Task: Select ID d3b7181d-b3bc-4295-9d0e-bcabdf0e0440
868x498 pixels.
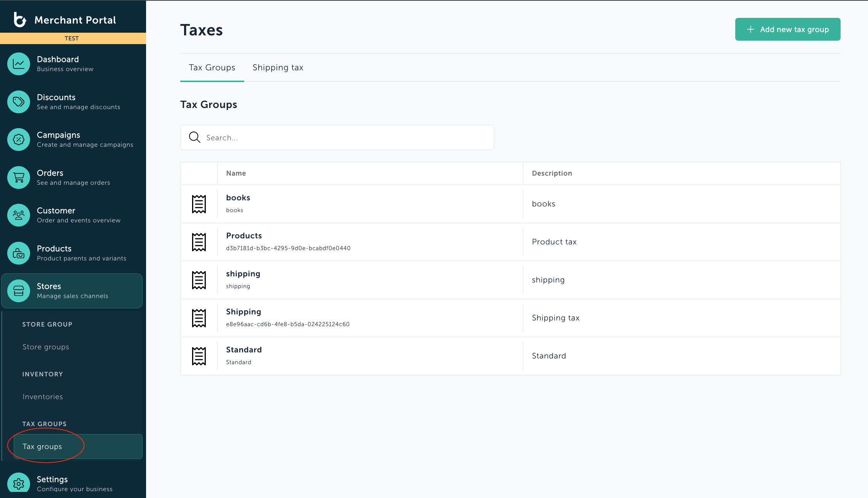Action: [x=288, y=248]
